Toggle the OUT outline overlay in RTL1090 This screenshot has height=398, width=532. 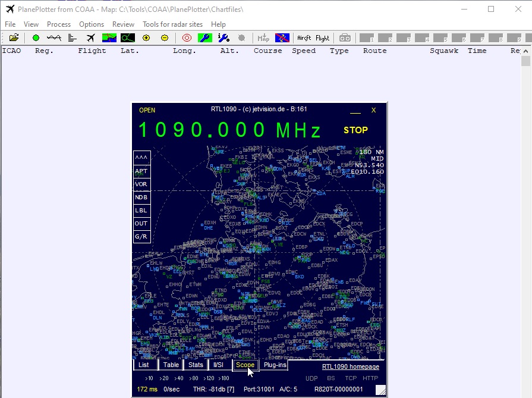tap(142, 224)
